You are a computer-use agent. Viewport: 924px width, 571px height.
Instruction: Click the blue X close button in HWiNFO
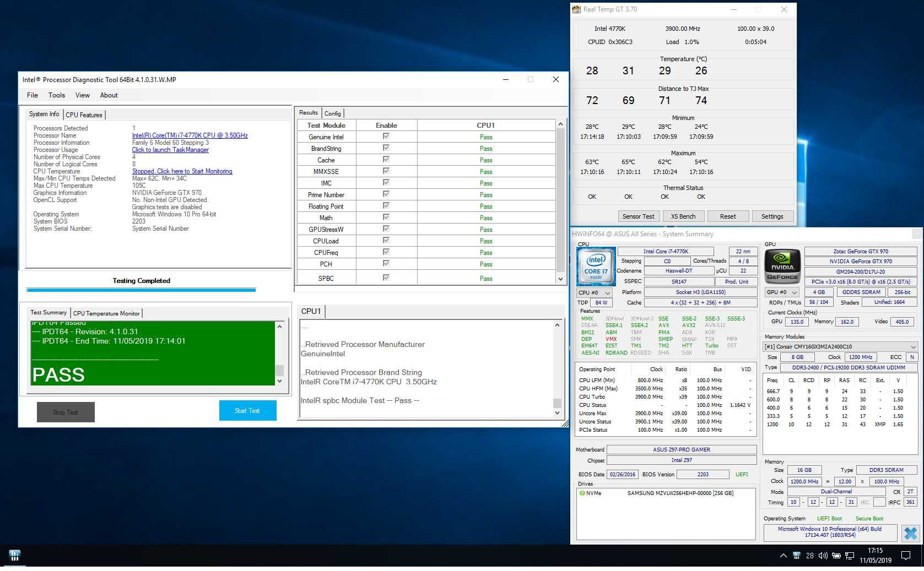tap(911, 533)
